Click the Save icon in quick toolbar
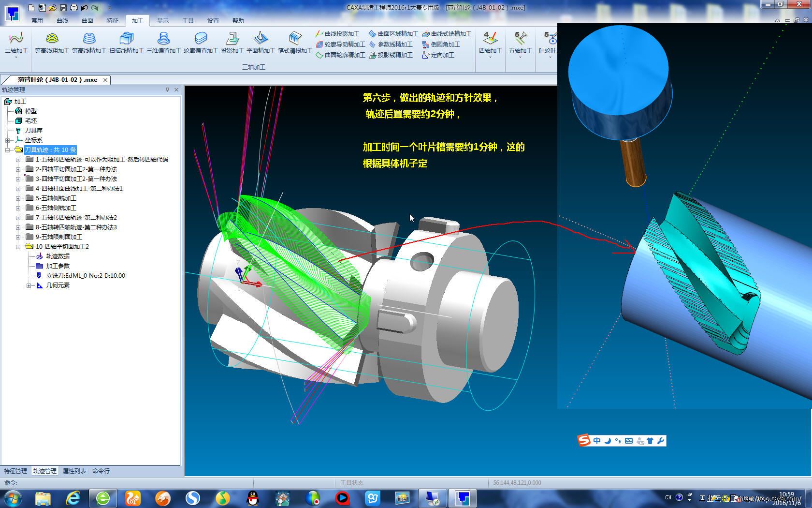This screenshot has width=812, height=508. coord(63,8)
